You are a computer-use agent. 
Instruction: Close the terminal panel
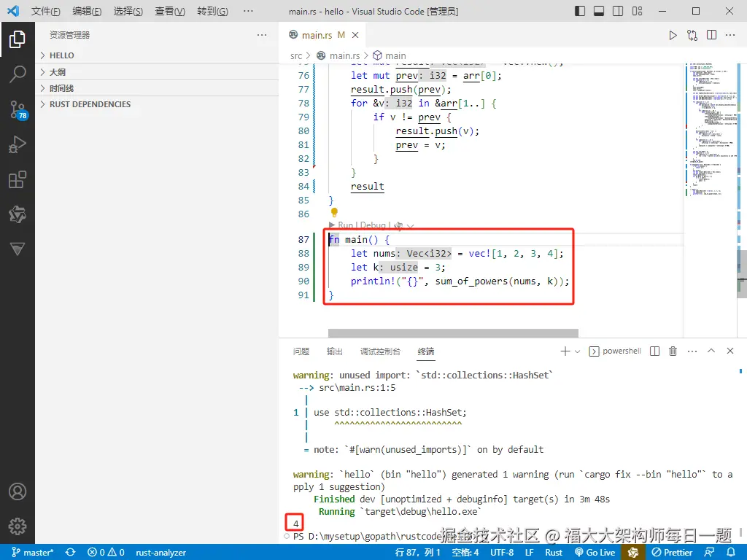click(x=729, y=351)
